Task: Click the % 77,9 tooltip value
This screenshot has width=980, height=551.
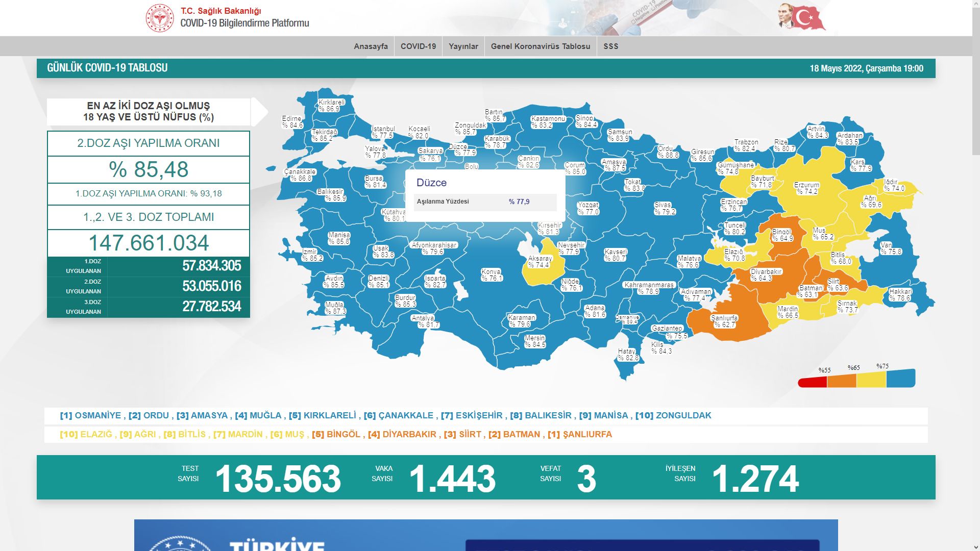Action: pyautogui.click(x=519, y=202)
